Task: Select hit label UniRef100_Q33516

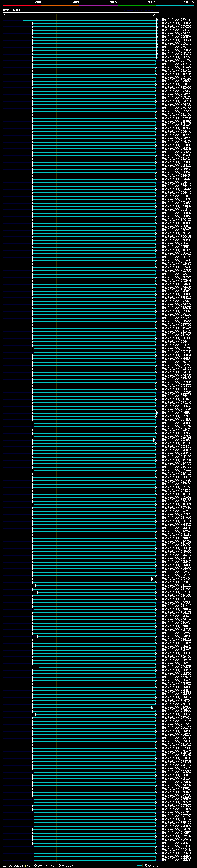Action: 176,111
